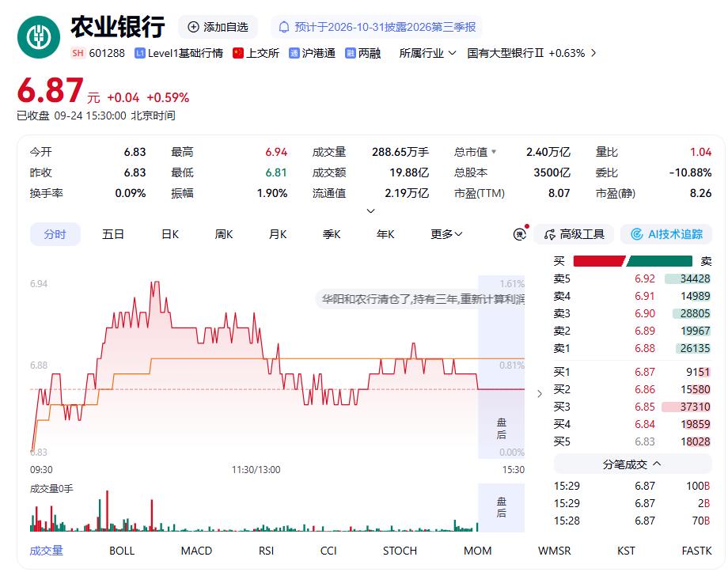Image resolution: width=728 pixels, height=572 pixels.
Task: Click 卖3 order row at 6.90
Action: click(632, 313)
